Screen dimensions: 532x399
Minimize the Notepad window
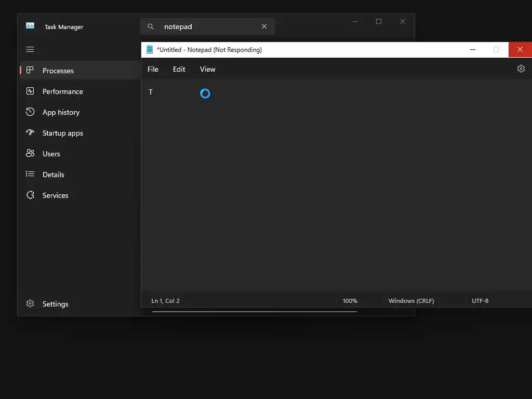click(473, 49)
